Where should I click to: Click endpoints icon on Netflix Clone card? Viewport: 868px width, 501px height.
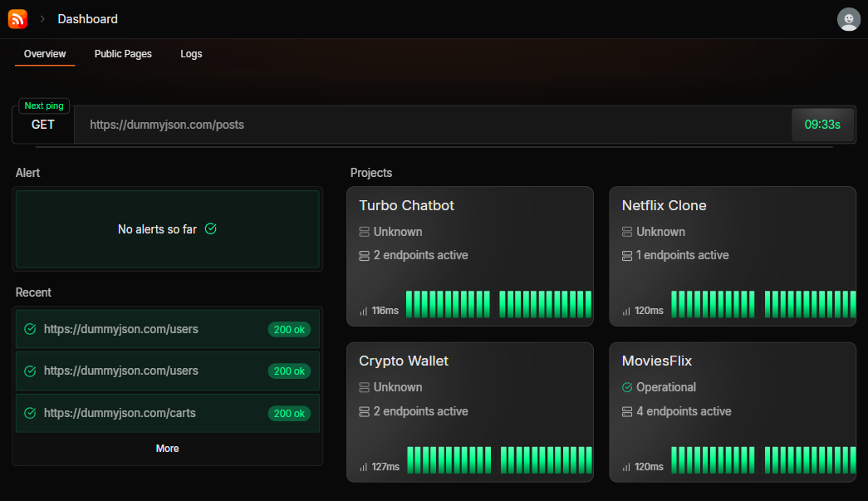pos(627,256)
